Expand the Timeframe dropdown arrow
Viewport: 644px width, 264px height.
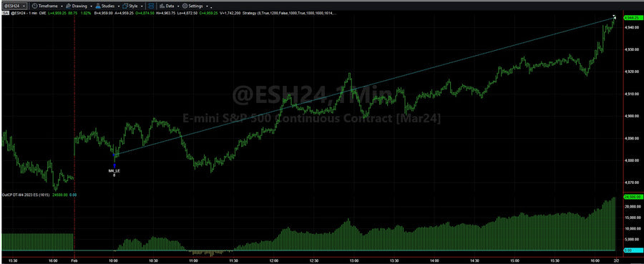pos(62,6)
